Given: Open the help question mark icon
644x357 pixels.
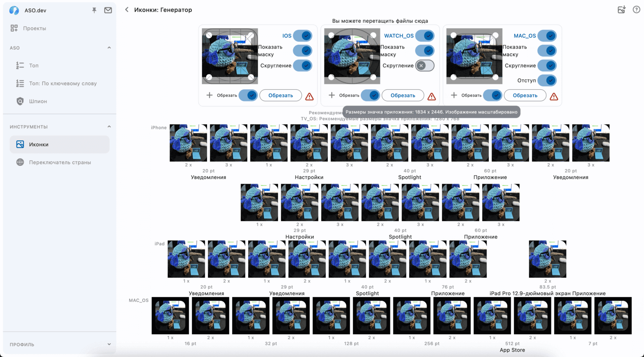Looking at the screenshot, I should (x=636, y=10).
